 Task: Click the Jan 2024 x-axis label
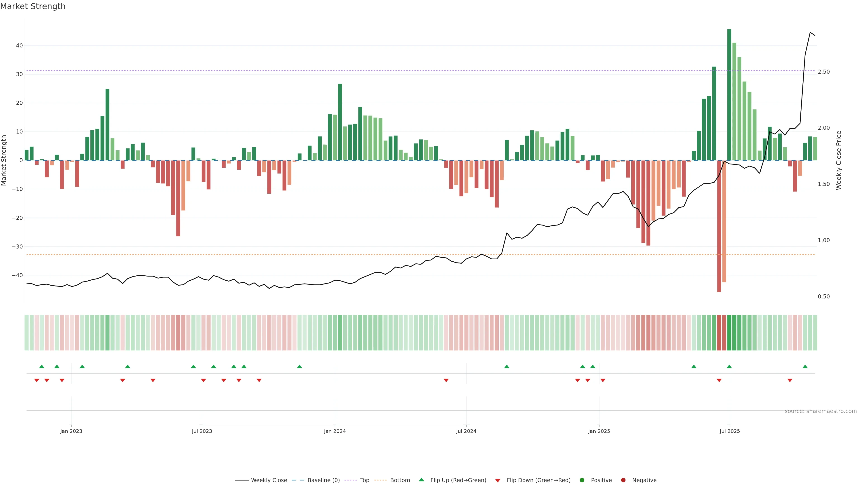pos(335,431)
